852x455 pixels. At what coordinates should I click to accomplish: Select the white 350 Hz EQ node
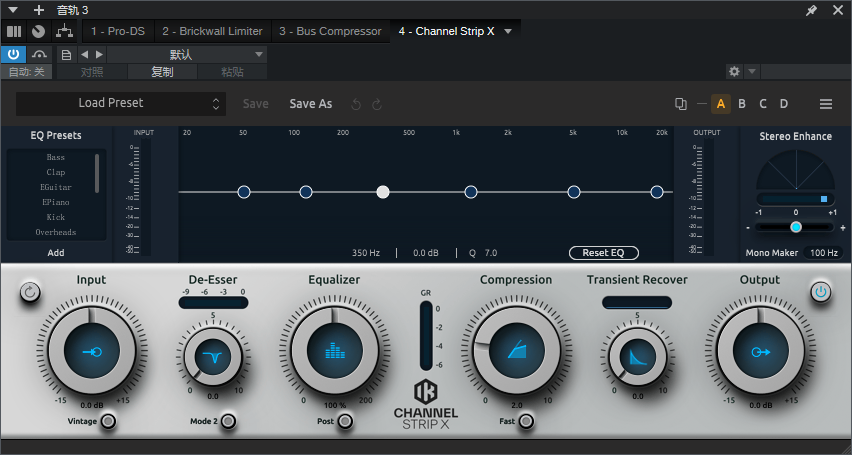383,192
